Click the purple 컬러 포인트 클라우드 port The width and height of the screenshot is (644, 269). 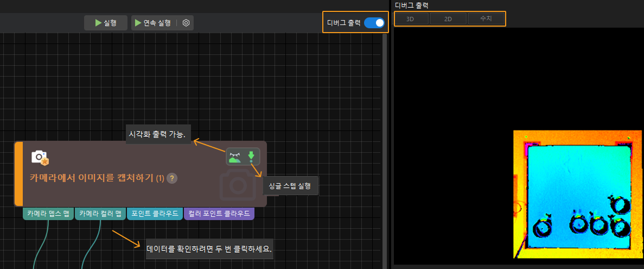219,214
